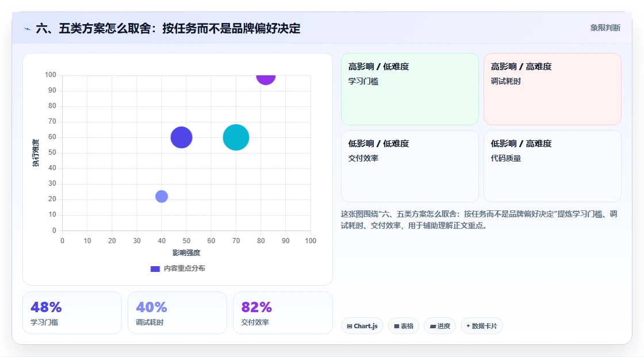Image resolution: width=644 pixels, height=357 pixels.
Task: Open the 高影响 / 高难度 quadrant card
Action: 553,89
